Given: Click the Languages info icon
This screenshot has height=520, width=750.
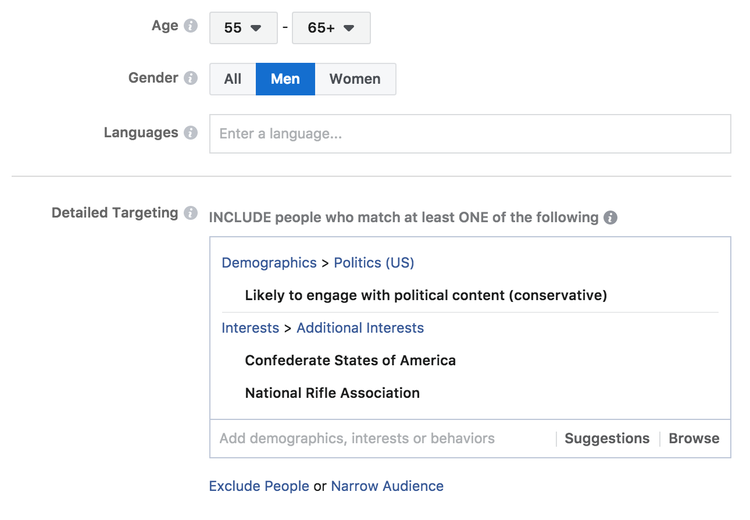Looking at the screenshot, I should click(191, 133).
